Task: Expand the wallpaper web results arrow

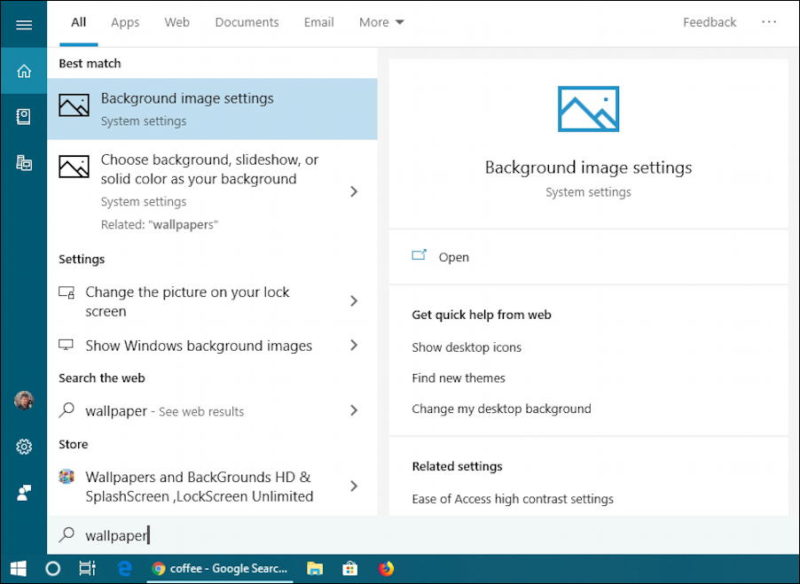Action: click(x=352, y=410)
